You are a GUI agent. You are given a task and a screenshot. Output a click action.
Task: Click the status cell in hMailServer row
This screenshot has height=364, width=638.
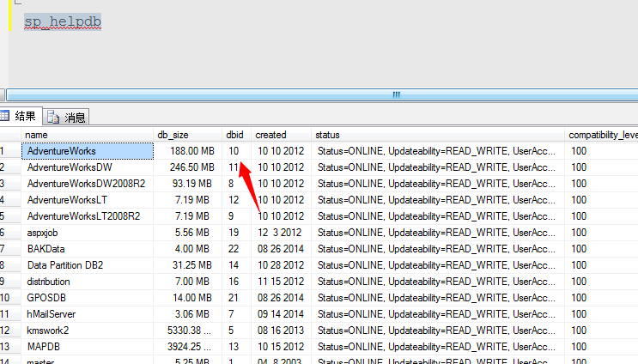438,314
